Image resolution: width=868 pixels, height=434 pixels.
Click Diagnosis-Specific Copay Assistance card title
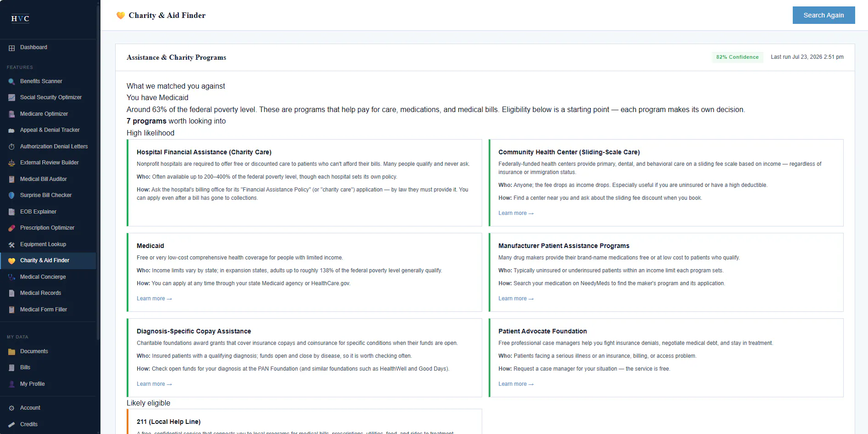(x=194, y=331)
